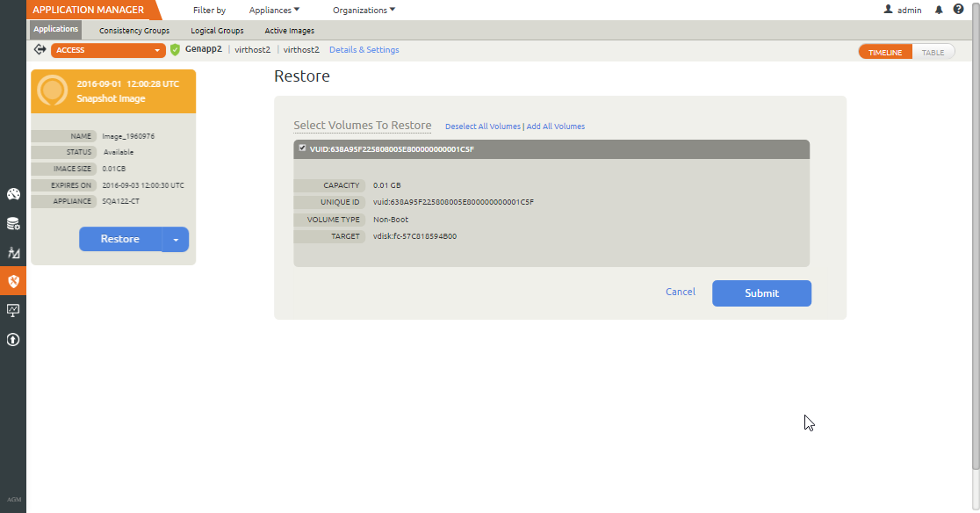Viewport: 980px width, 513px height.
Task: Submit the volume restore
Action: click(x=761, y=293)
